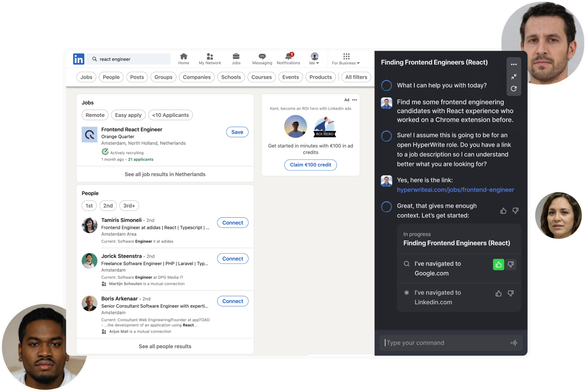Viewport: 586px width, 392px height.
Task: Click Claim €100 credit button
Action: (310, 165)
